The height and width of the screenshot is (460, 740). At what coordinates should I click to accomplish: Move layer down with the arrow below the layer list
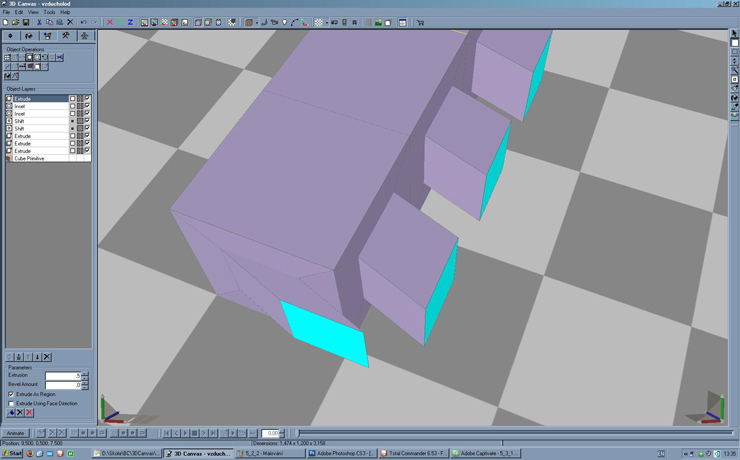coord(37,357)
